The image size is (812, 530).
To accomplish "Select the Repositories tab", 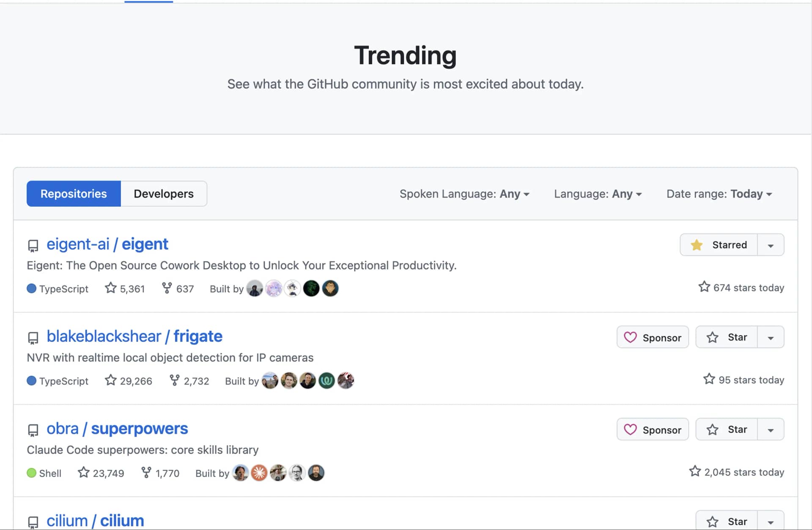I will (x=73, y=193).
